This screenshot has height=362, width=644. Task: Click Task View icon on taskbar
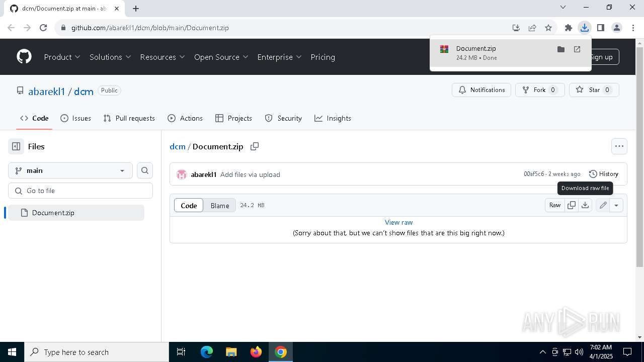coord(181,352)
